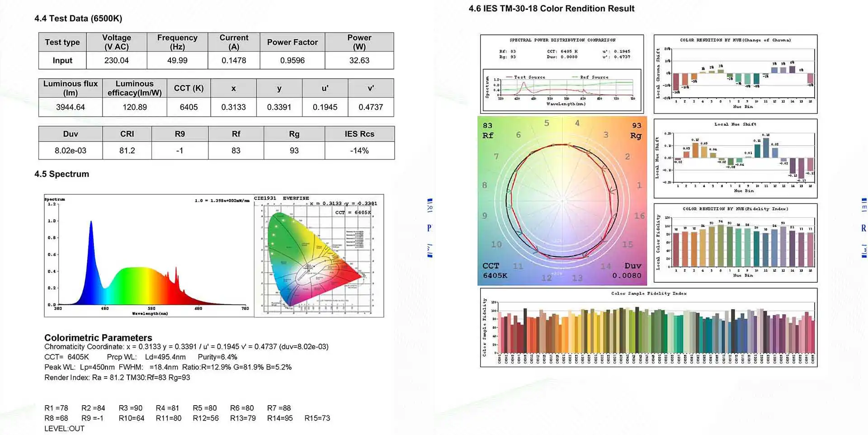Click the "Render Index: Ra = 81.2" line
868x435 pixels.
point(117,378)
